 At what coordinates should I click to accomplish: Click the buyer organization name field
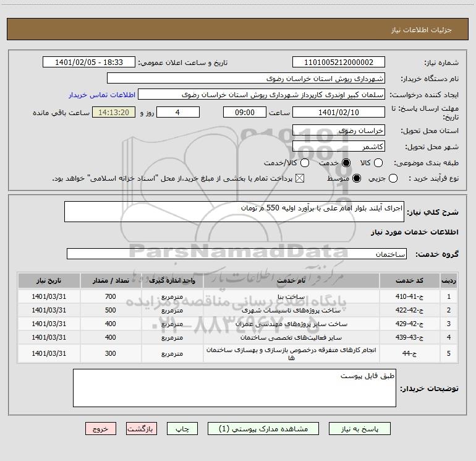tap(246, 79)
